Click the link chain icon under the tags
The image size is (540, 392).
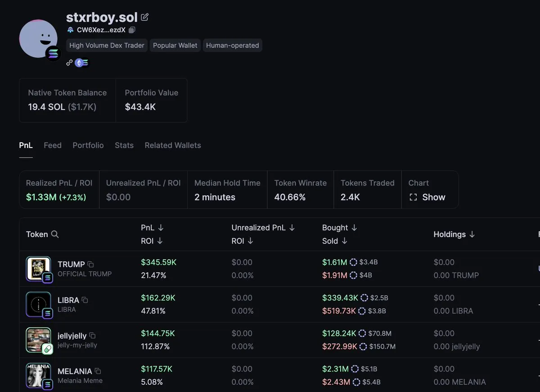tap(69, 63)
